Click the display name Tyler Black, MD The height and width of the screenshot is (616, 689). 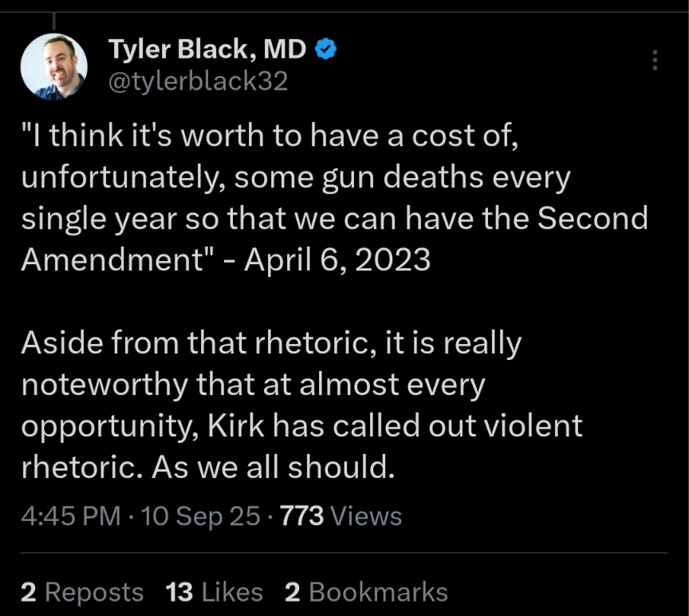tap(207, 50)
